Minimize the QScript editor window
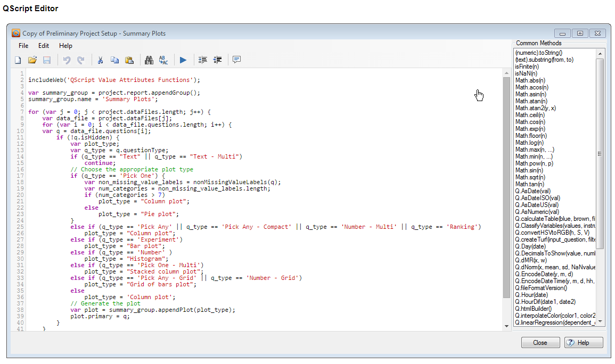The width and height of the screenshot is (615, 364). coord(562,34)
